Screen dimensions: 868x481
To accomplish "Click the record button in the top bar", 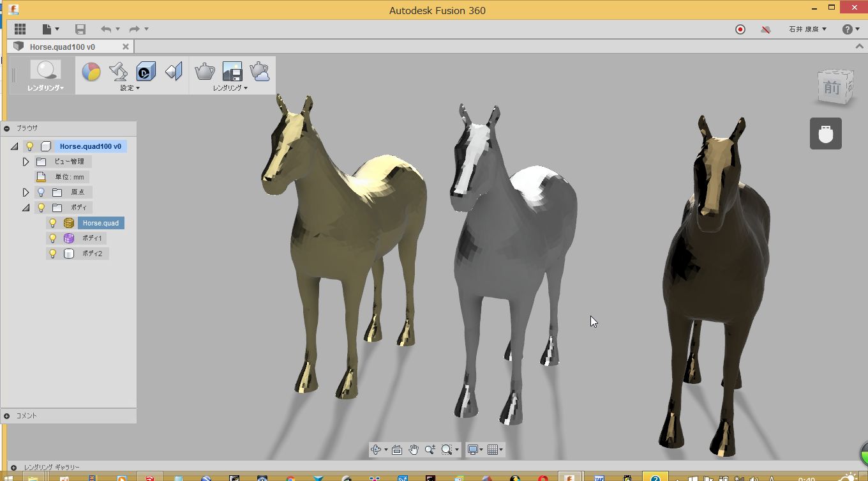I will coord(740,29).
